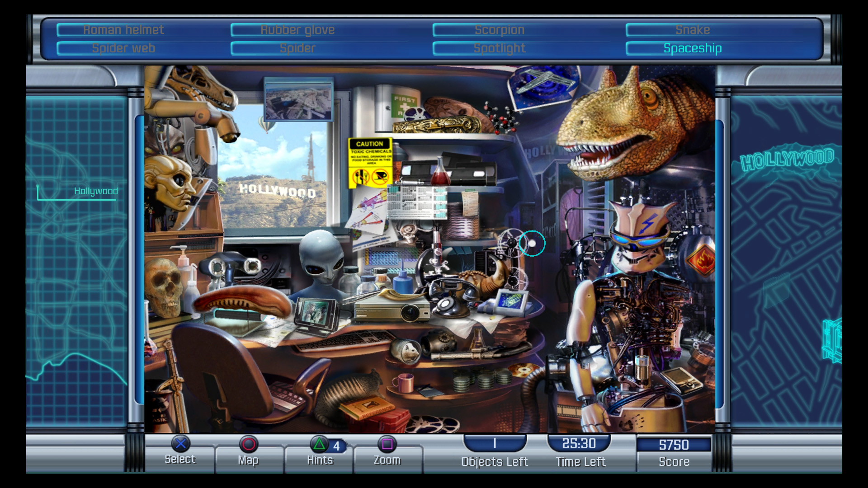The width and height of the screenshot is (868, 488).
Task: Click the orange dinosaur head
Action: [x=633, y=122]
